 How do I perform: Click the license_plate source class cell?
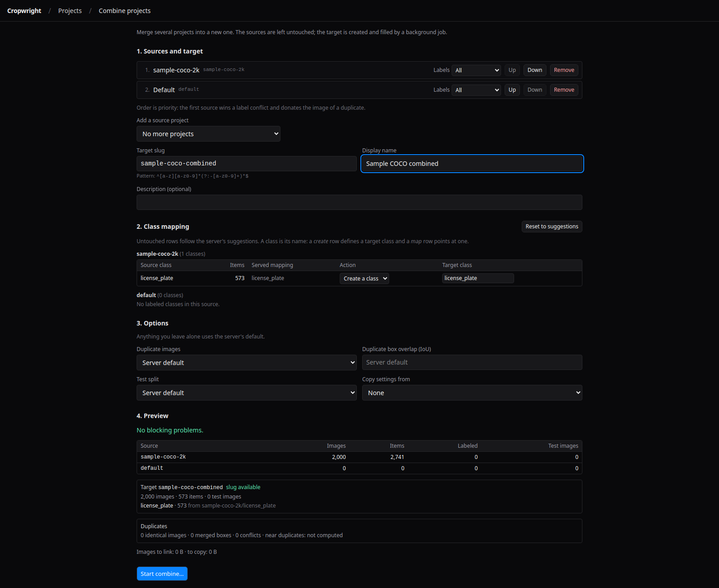[157, 278]
